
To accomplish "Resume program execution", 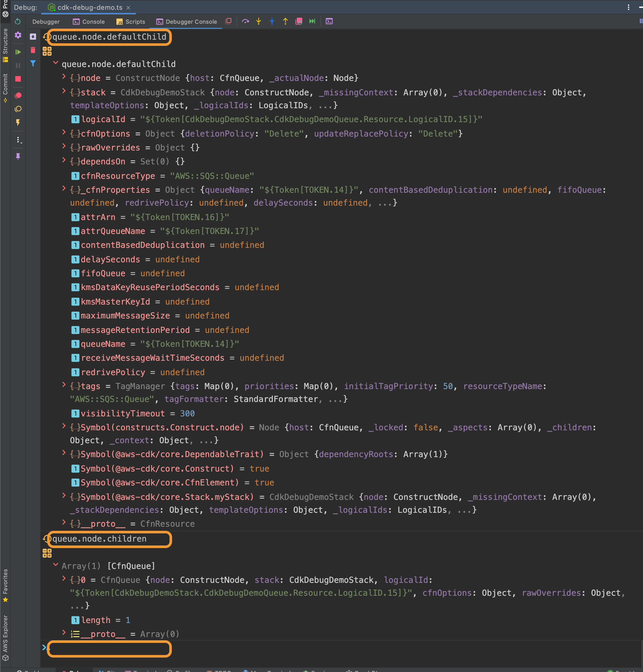I will pyautogui.click(x=18, y=52).
